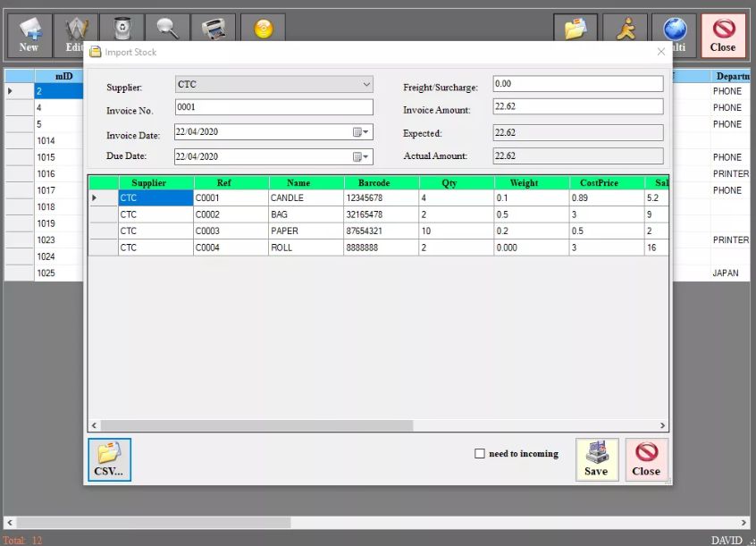
Task: Click the Invoice No. input field
Action: click(x=273, y=107)
